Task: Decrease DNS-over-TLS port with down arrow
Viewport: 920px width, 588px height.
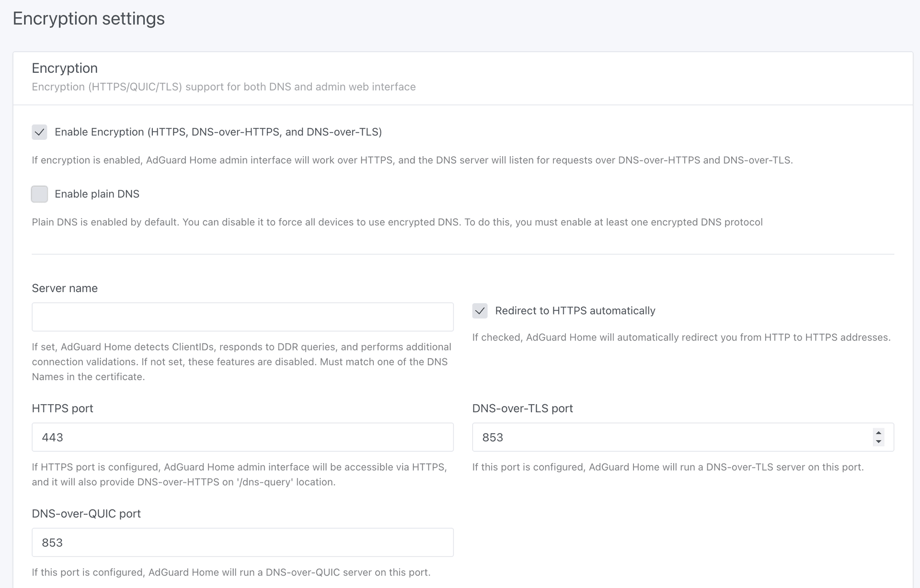Action: coord(878,441)
